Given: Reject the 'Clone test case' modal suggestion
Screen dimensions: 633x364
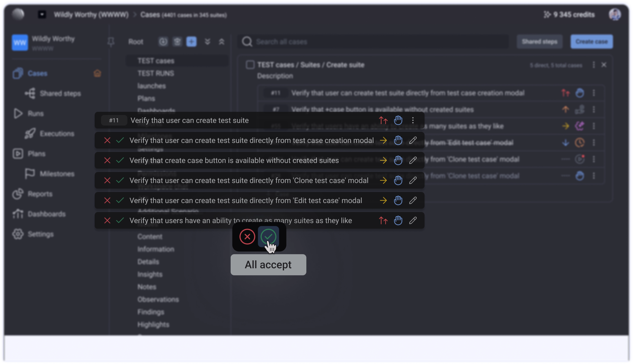Looking at the screenshot, I should click(107, 180).
